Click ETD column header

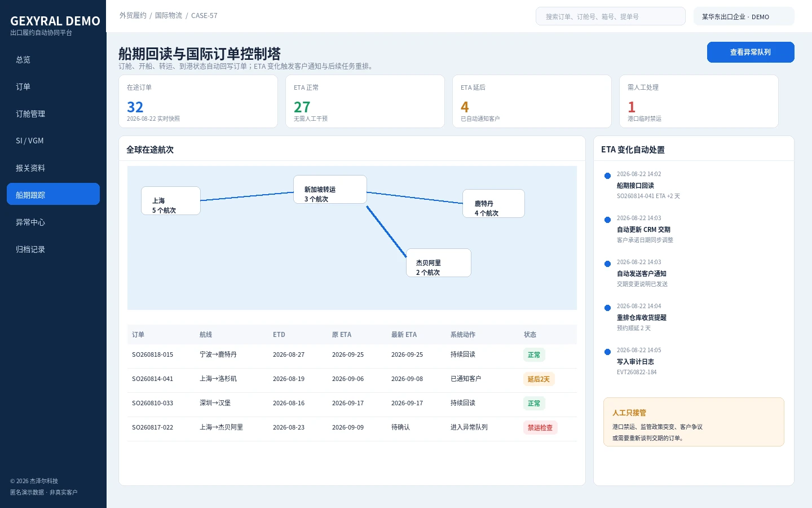click(x=279, y=335)
